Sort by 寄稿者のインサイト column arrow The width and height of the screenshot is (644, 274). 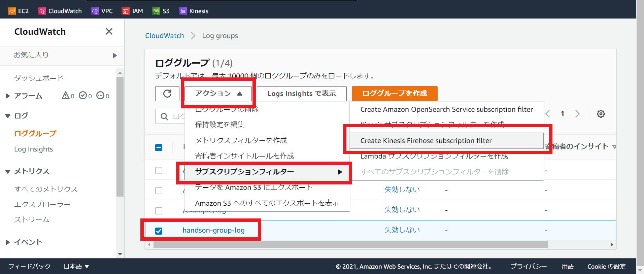point(614,147)
